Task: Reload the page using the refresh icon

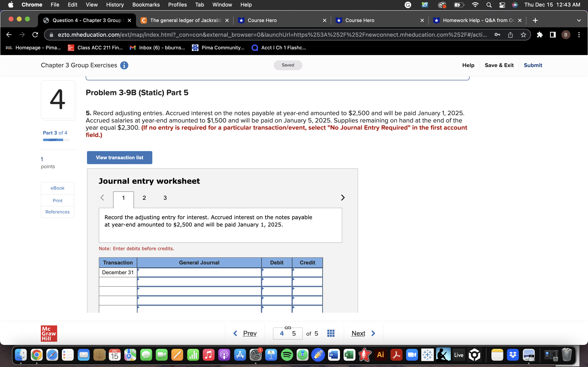Action: (x=35, y=35)
